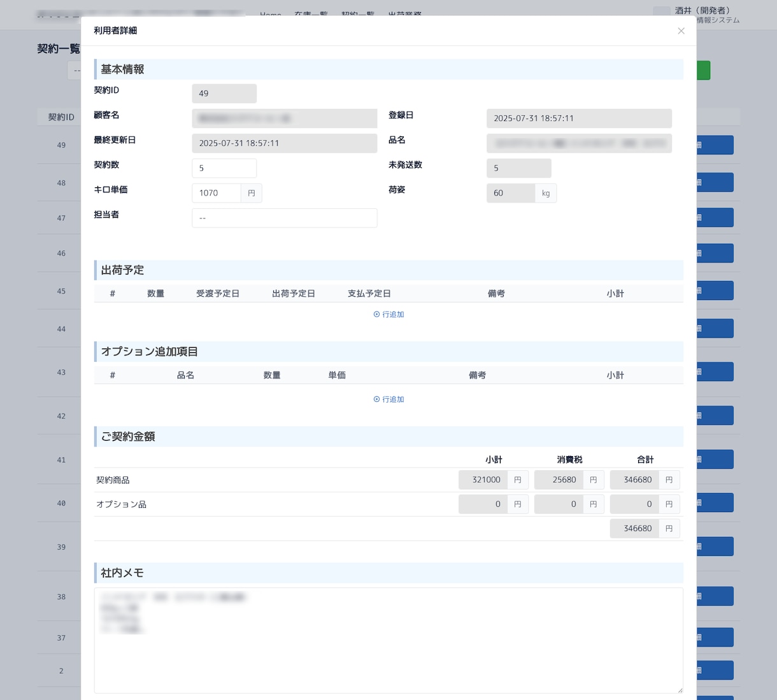Click the 社内メモ textarea resize handle
The image size is (777, 700).
680,690
